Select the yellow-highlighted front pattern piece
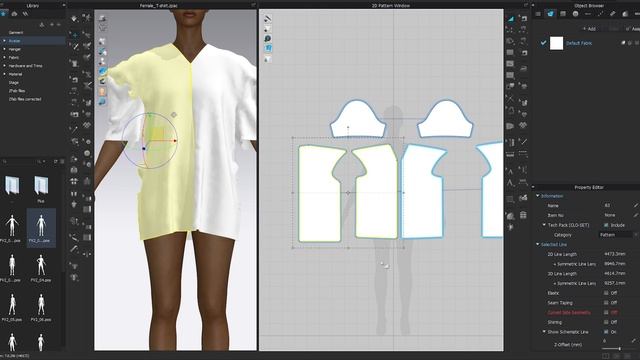Viewport: 640px width, 360px height. click(376, 192)
